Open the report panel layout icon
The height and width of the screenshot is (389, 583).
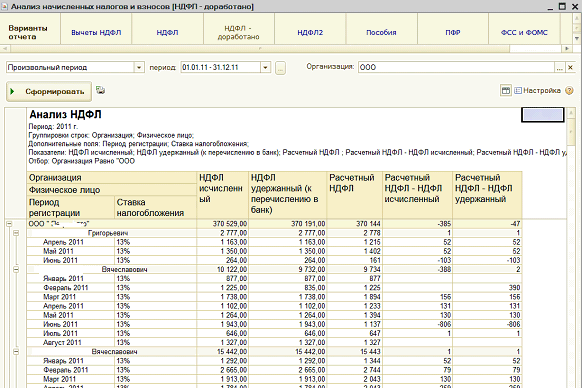(x=506, y=90)
